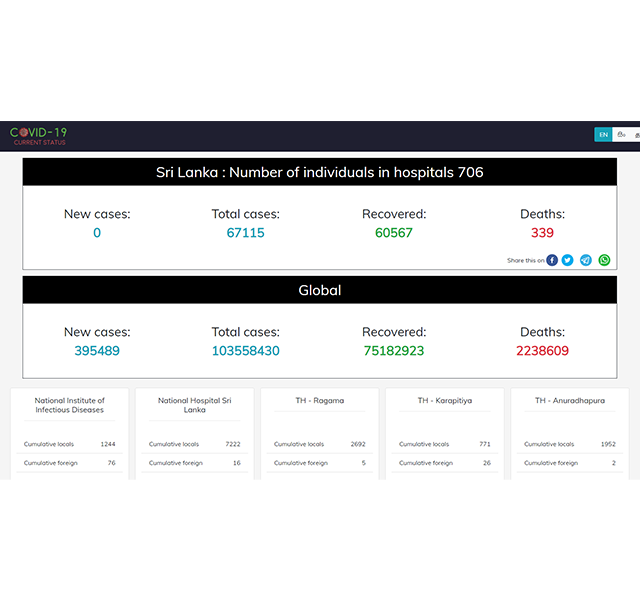Open the TH - Anuradhapura card title
The height and width of the screenshot is (600, 640).
tap(570, 400)
